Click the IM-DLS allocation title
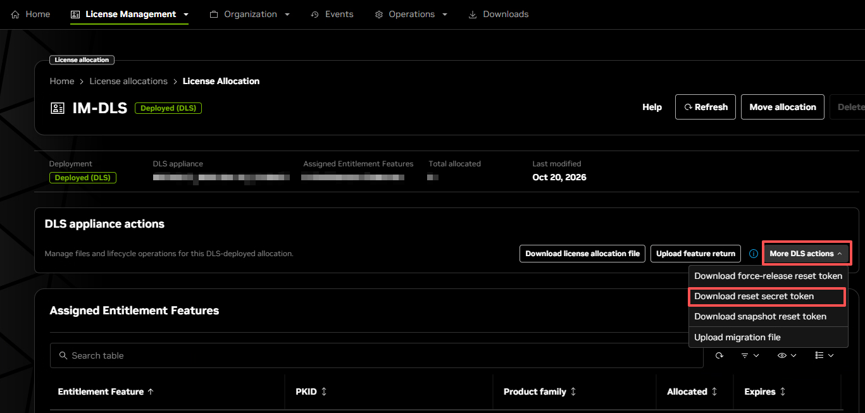Screen dimensions: 865x413 (100, 108)
